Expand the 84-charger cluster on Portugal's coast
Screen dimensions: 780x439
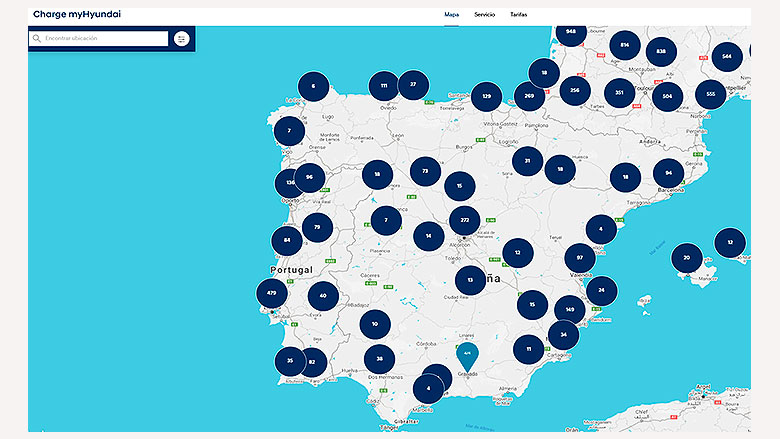[x=287, y=241]
